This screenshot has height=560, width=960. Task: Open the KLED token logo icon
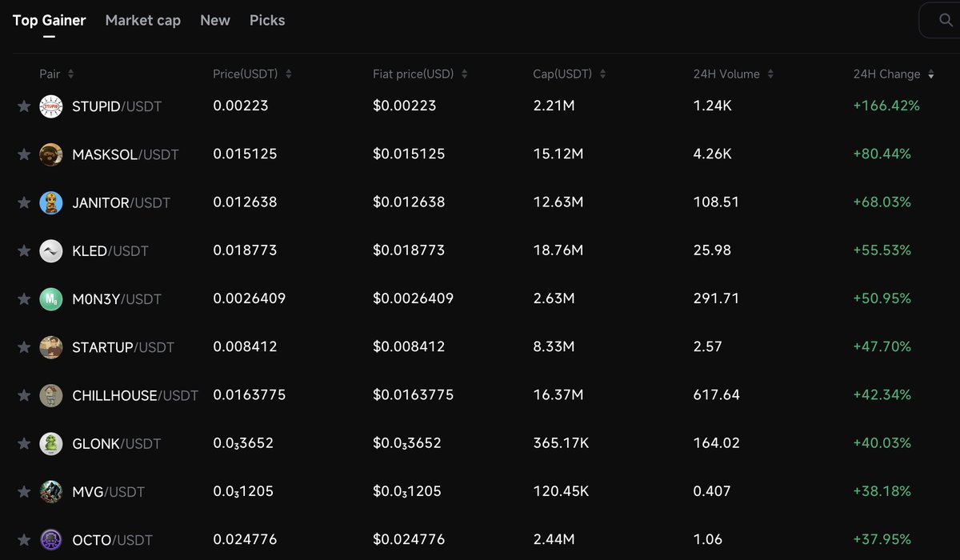tap(51, 250)
